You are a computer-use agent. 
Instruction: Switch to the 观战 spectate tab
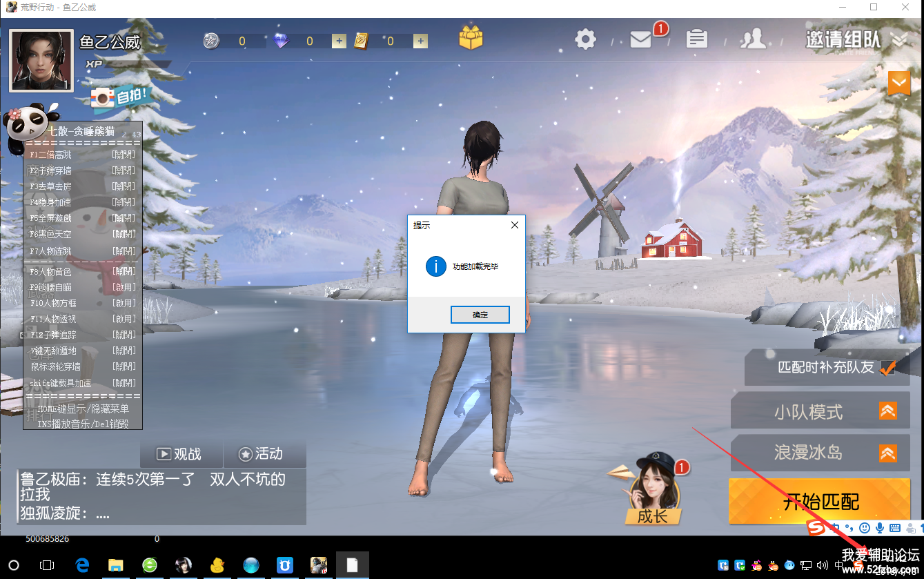pyautogui.click(x=181, y=454)
